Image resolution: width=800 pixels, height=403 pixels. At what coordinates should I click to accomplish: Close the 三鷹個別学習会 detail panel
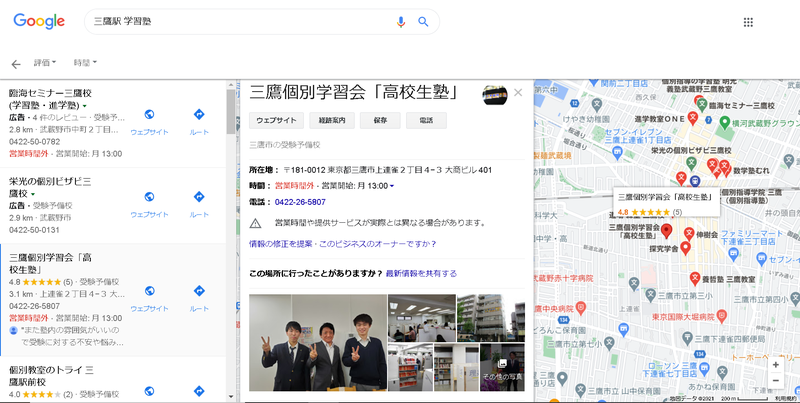(x=518, y=92)
